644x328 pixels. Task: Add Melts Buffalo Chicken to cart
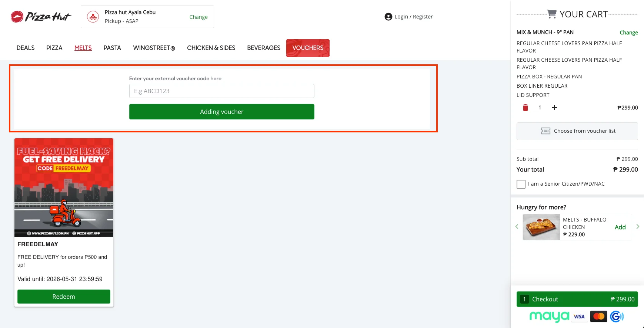pos(620,227)
